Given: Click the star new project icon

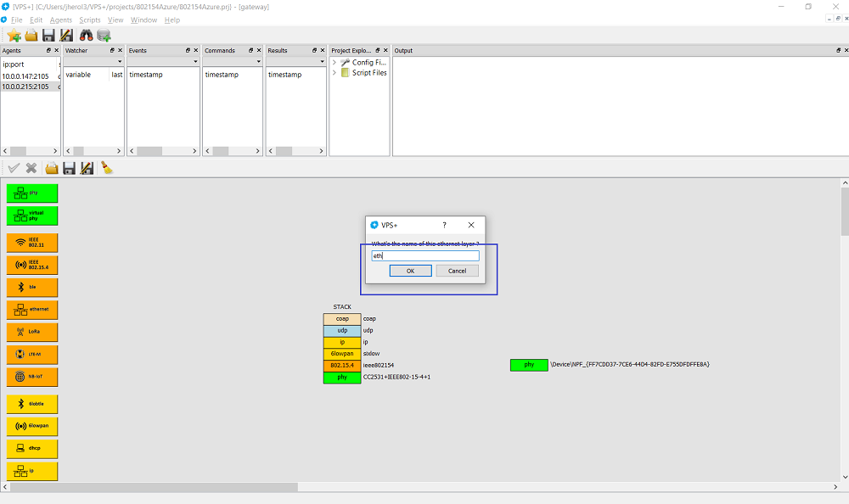Looking at the screenshot, I should coord(14,35).
